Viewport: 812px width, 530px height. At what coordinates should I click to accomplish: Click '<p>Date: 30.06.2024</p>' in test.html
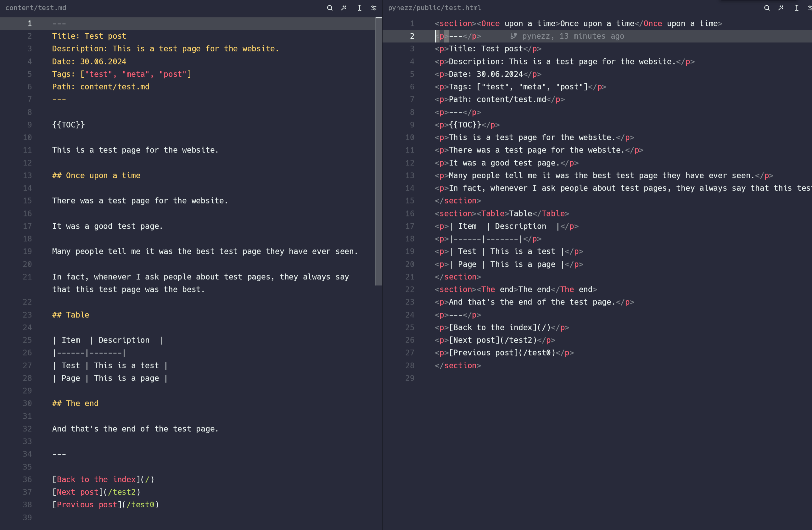(x=488, y=74)
